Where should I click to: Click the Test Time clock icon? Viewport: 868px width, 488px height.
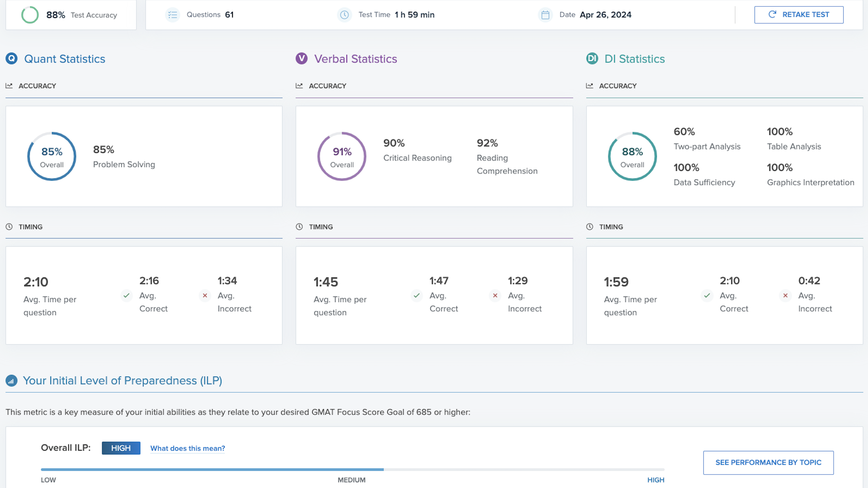point(344,15)
